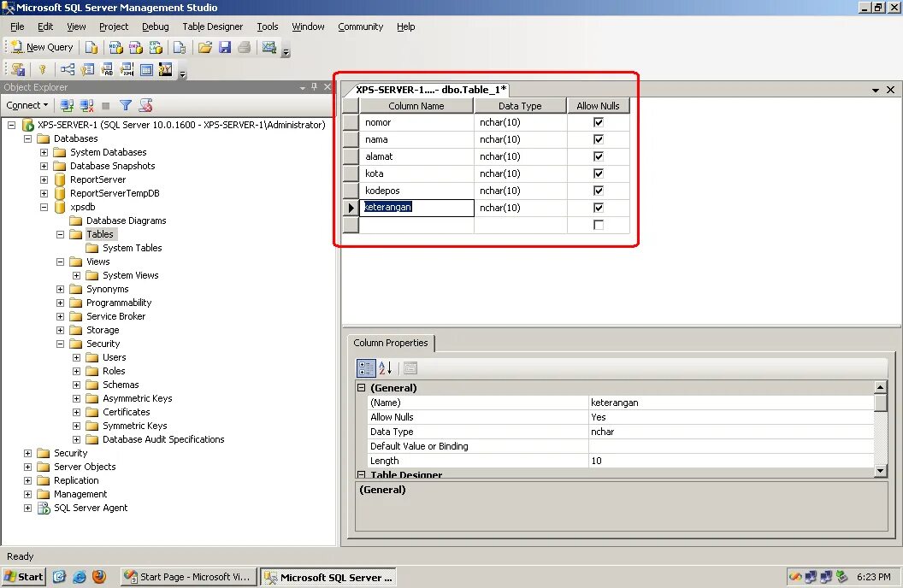
Task: Start an Analysis Services DMX query
Action: pos(135,47)
